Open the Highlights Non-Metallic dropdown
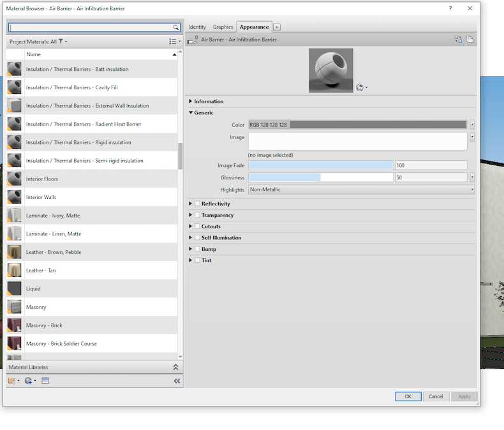This screenshot has height=430, width=504. click(x=361, y=189)
